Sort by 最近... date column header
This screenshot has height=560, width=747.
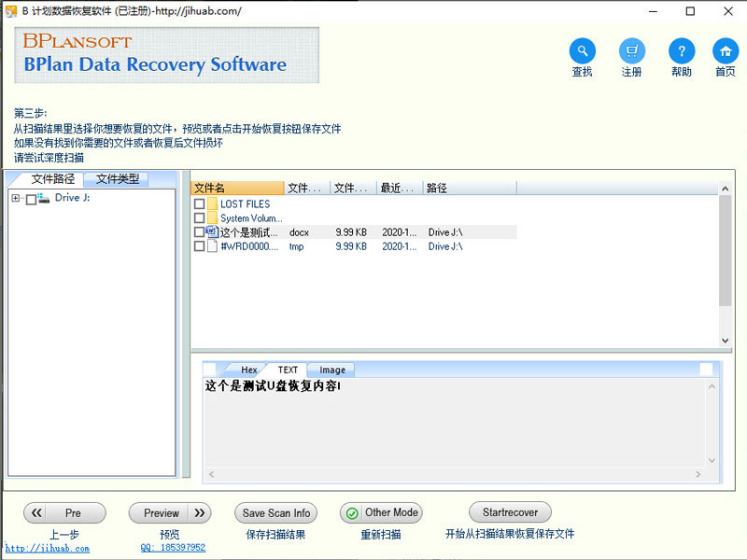400,189
